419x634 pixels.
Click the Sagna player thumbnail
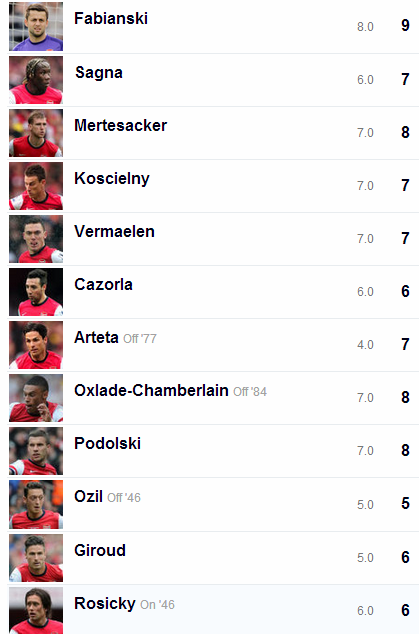(x=36, y=80)
